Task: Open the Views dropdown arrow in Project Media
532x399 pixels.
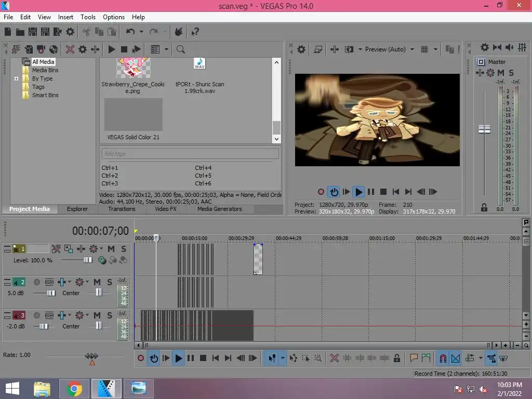Action: pos(166,49)
